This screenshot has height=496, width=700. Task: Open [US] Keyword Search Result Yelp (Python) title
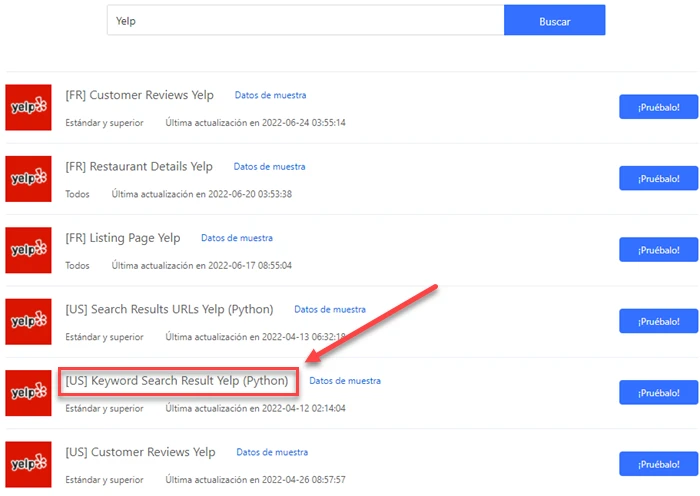(x=177, y=381)
